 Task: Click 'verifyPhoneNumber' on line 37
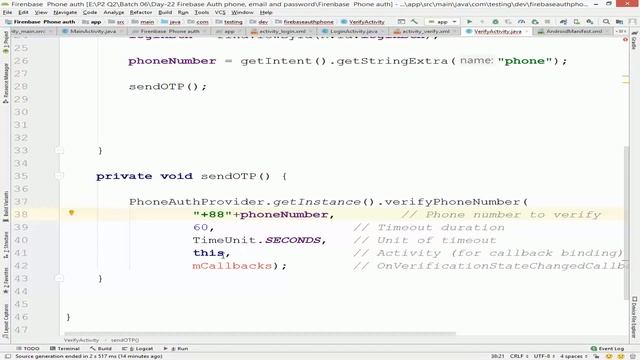pyautogui.click(x=452, y=202)
